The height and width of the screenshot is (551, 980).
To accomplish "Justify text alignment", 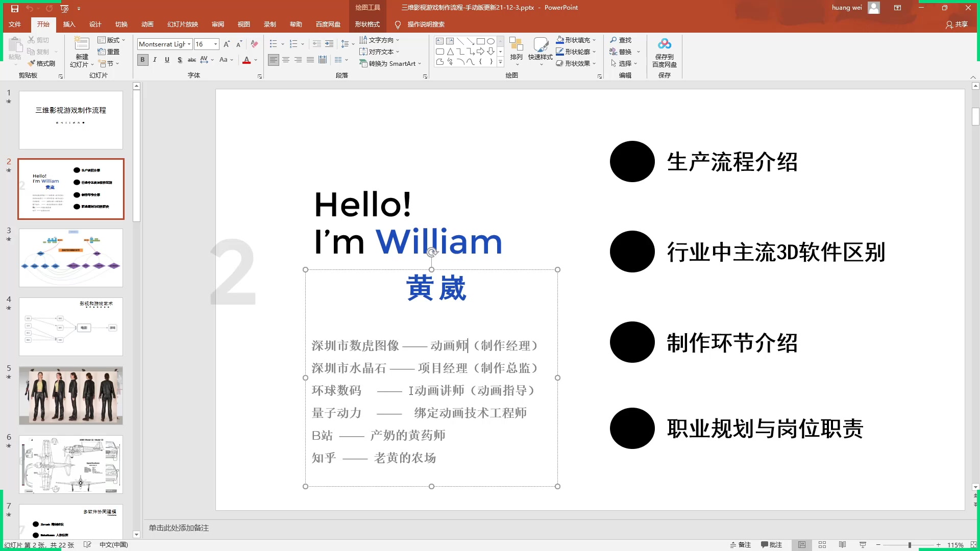I will coord(310,60).
